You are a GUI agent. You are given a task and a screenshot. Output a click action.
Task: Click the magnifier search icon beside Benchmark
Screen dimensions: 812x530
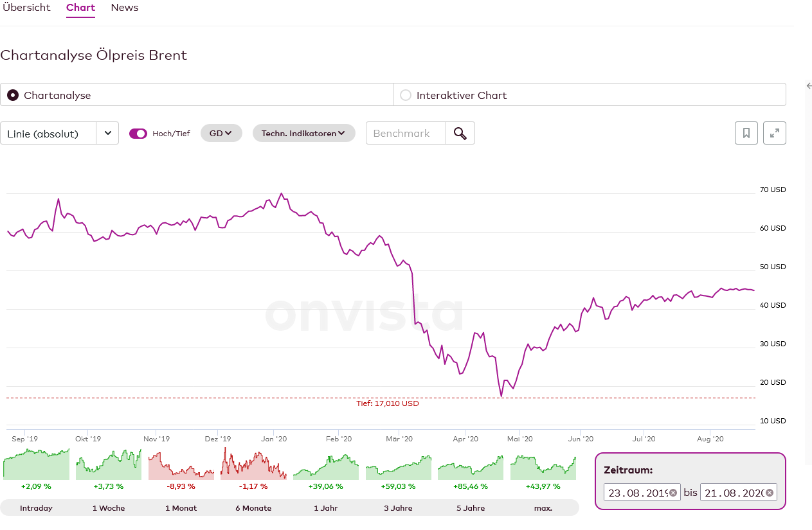pos(460,133)
